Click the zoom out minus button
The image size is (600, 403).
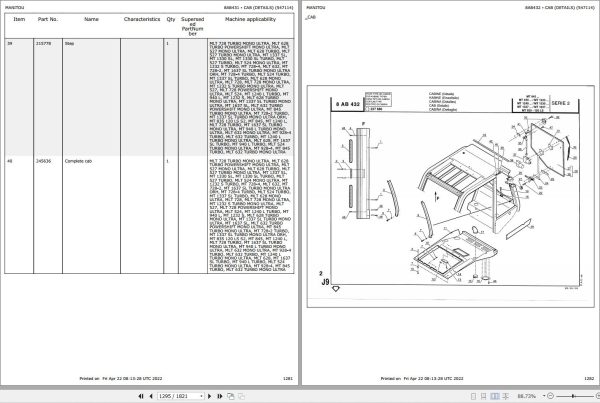tap(550, 396)
